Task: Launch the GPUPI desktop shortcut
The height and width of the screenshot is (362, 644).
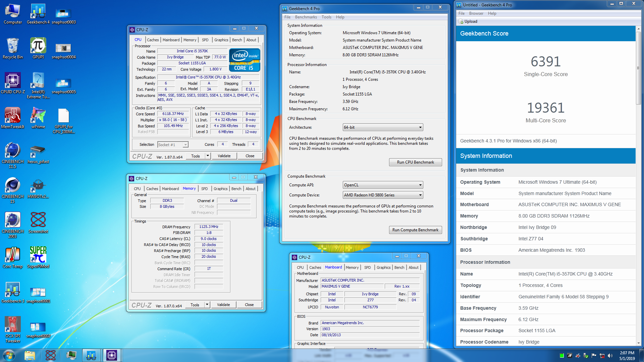Action: (38, 49)
